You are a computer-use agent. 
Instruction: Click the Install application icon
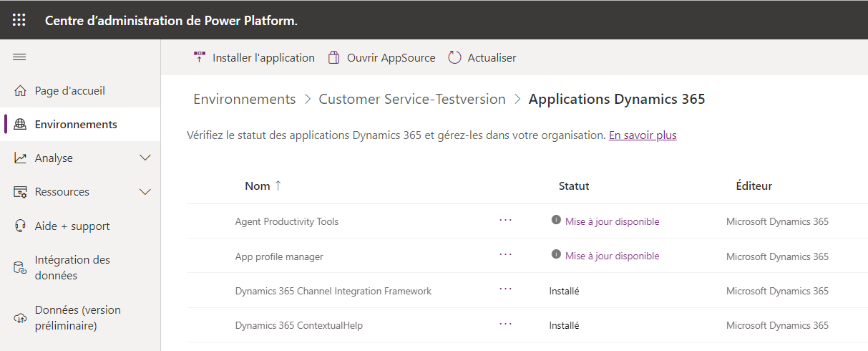[x=200, y=57]
